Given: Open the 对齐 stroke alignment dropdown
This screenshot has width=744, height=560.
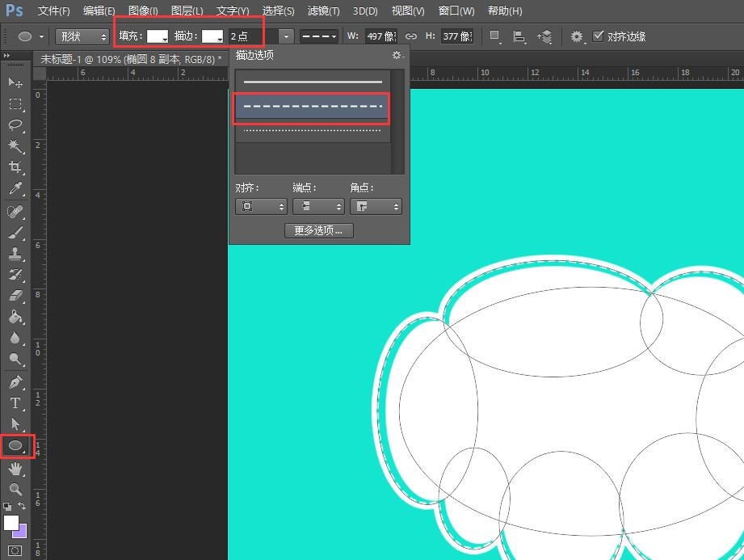Looking at the screenshot, I should pos(260,207).
